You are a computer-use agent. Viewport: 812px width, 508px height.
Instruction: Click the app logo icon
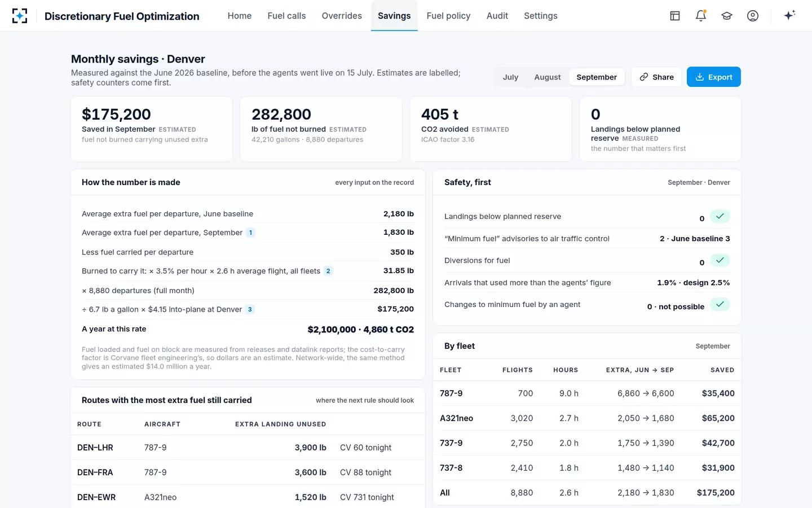click(x=20, y=16)
